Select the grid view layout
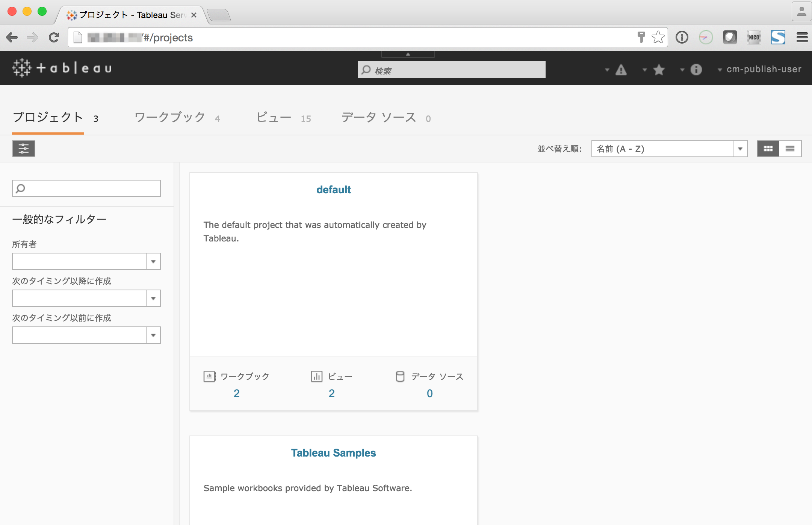812x525 pixels. pyautogui.click(x=769, y=149)
